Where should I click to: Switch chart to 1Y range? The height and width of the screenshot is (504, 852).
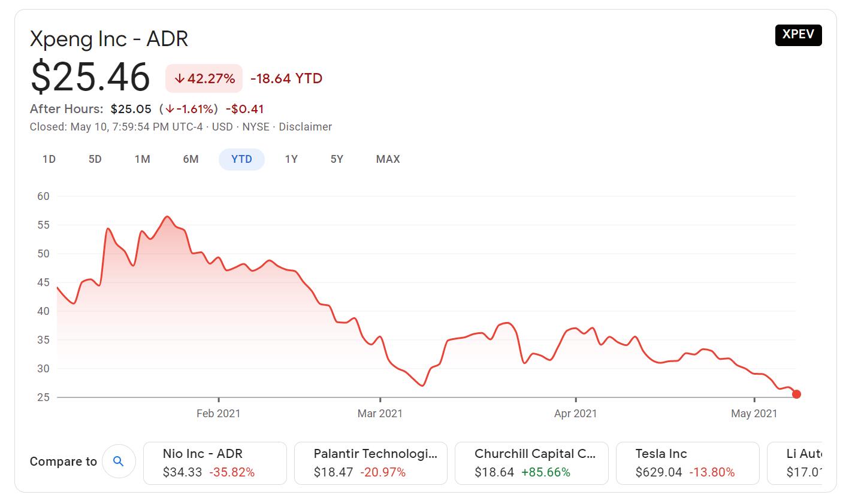tap(291, 159)
